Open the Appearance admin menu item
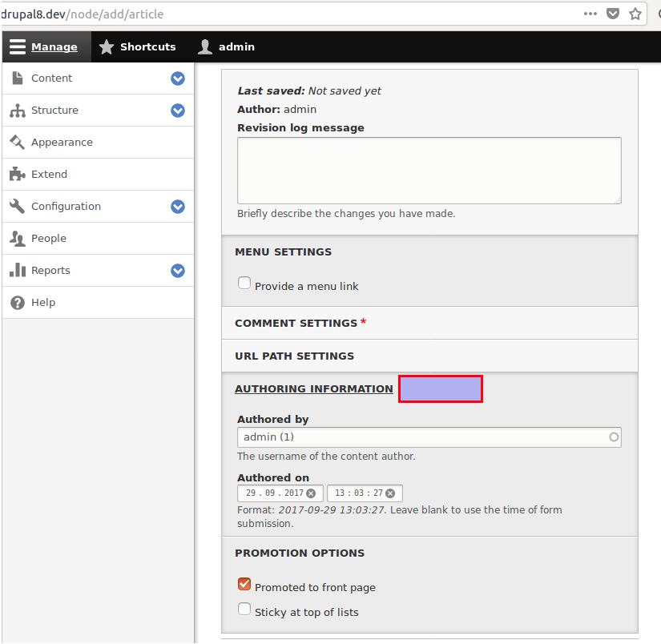The image size is (661, 644). (62, 143)
